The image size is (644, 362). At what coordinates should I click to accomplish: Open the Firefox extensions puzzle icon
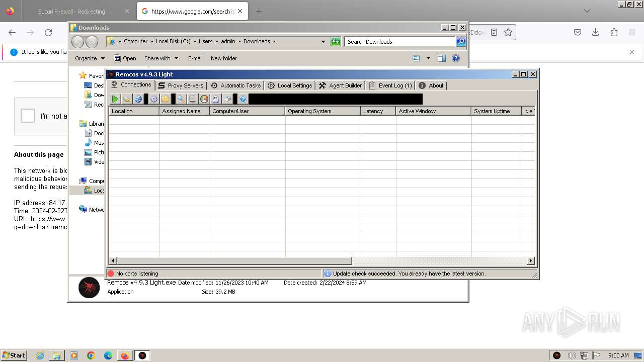click(x=614, y=32)
